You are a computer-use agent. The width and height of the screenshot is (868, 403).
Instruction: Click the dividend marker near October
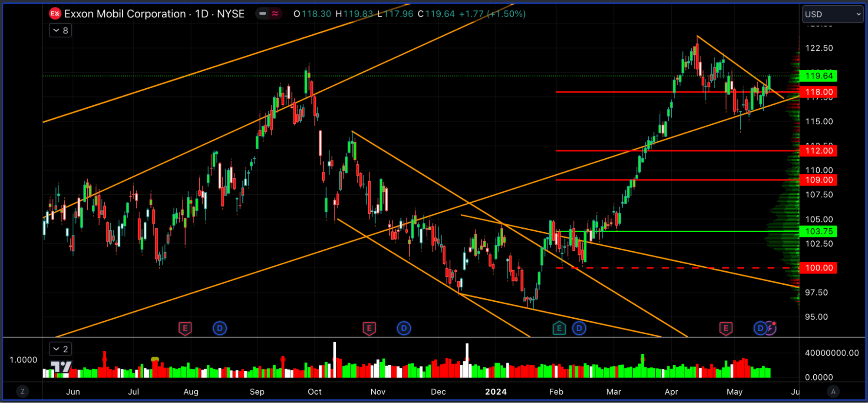pyautogui.click(x=220, y=328)
